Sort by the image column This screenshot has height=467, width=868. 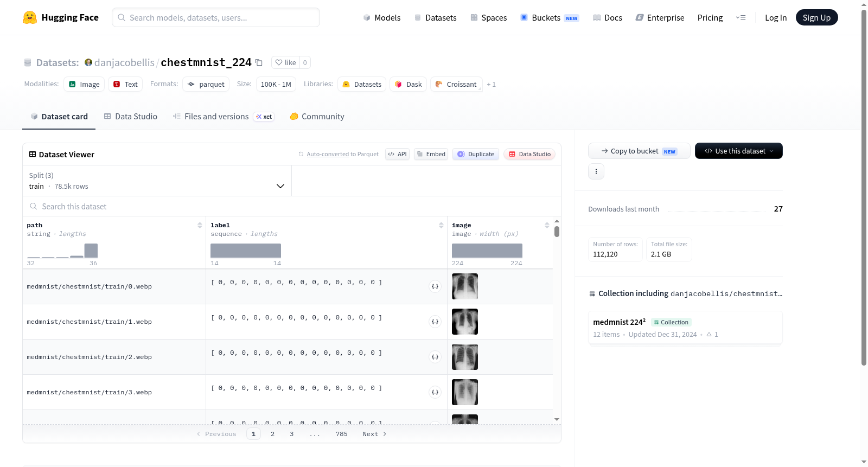pos(547,225)
